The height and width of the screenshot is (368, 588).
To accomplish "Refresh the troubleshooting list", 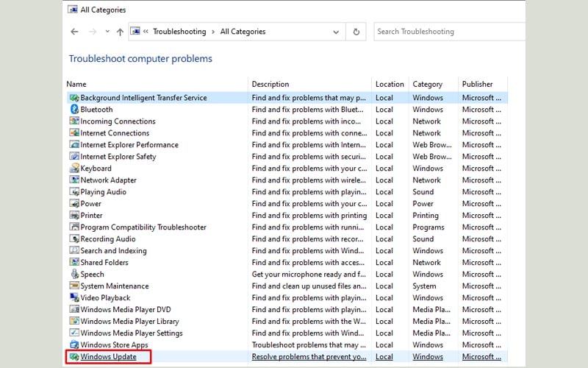I will (356, 32).
